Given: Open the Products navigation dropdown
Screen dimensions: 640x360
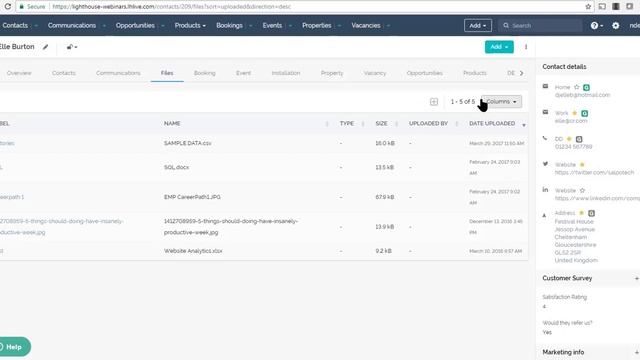Looking at the screenshot, I should (x=190, y=25).
